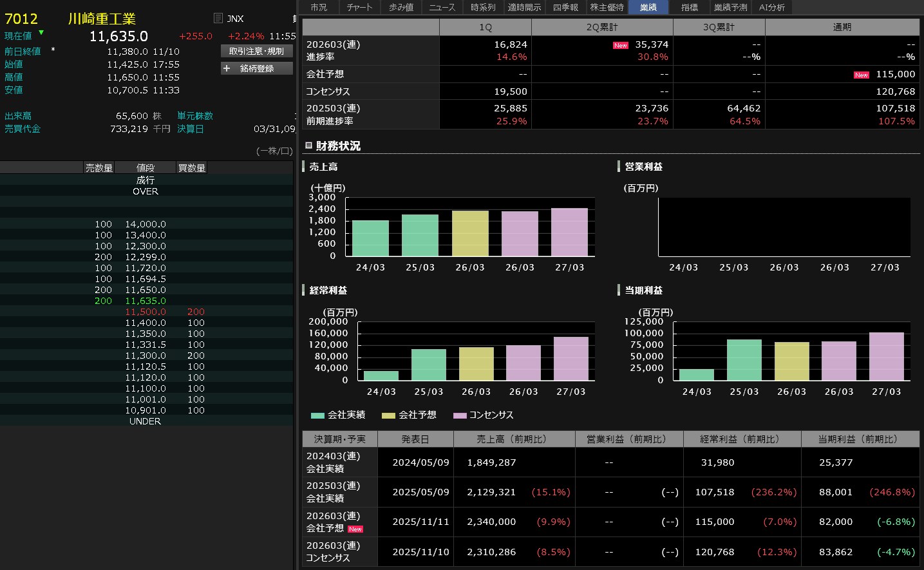Click the New badge beside 115,000
924x570 pixels.
[861, 75]
